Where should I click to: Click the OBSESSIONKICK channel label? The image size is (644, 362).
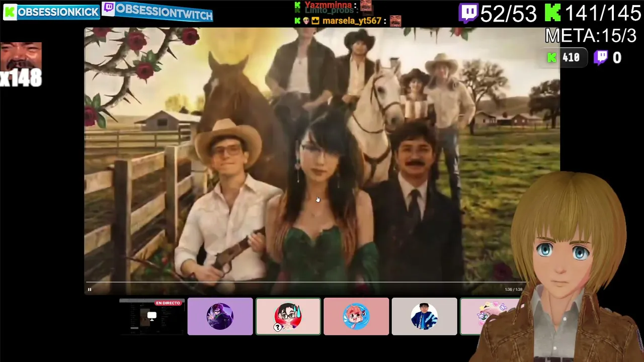point(58,13)
